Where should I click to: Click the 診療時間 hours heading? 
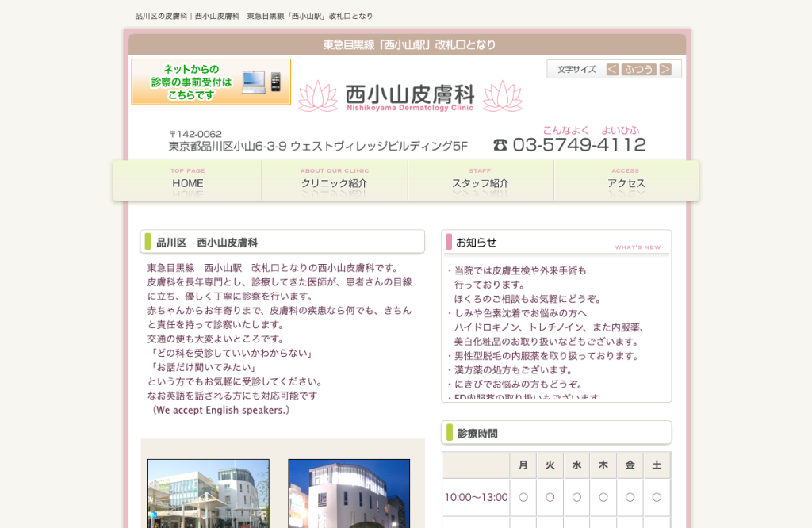(x=477, y=434)
